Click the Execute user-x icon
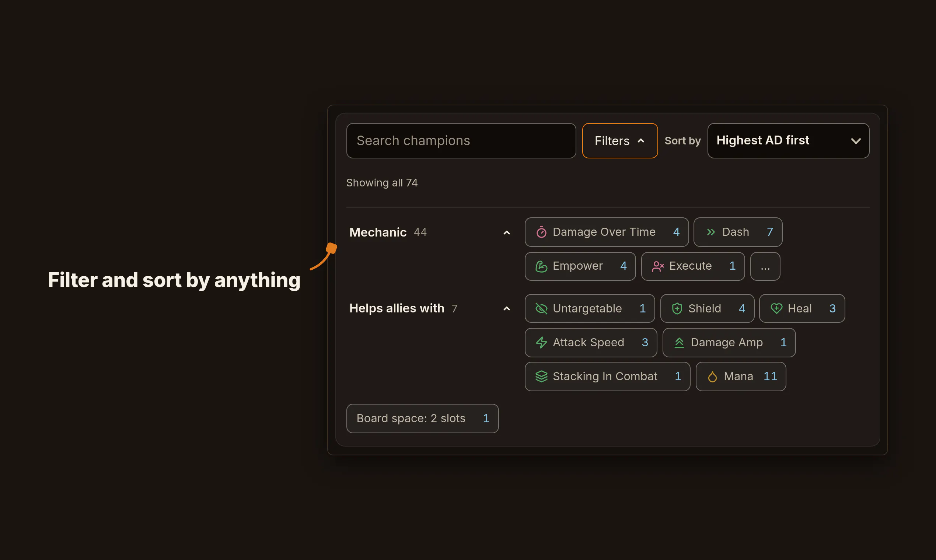Image resolution: width=936 pixels, height=560 pixels. click(x=658, y=266)
